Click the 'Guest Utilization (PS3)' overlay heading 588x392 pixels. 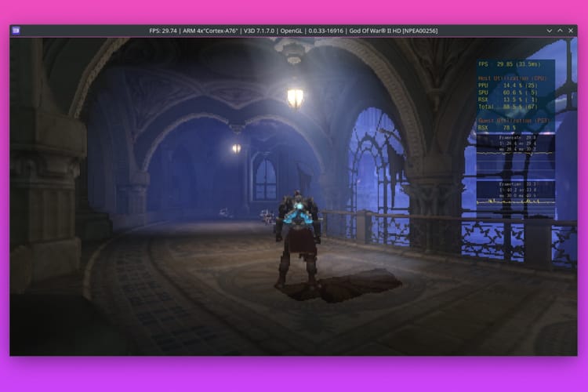coord(514,121)
